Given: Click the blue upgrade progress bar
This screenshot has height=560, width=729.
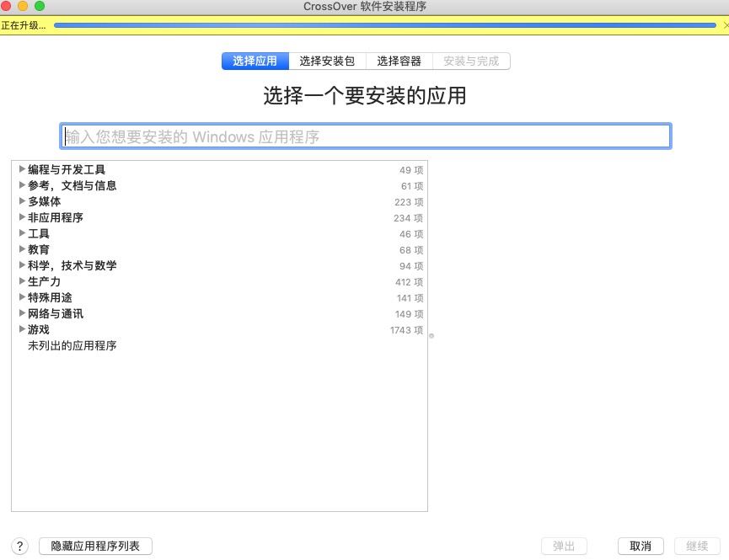Looking at the screenshot, I should [x=385, y=25].
